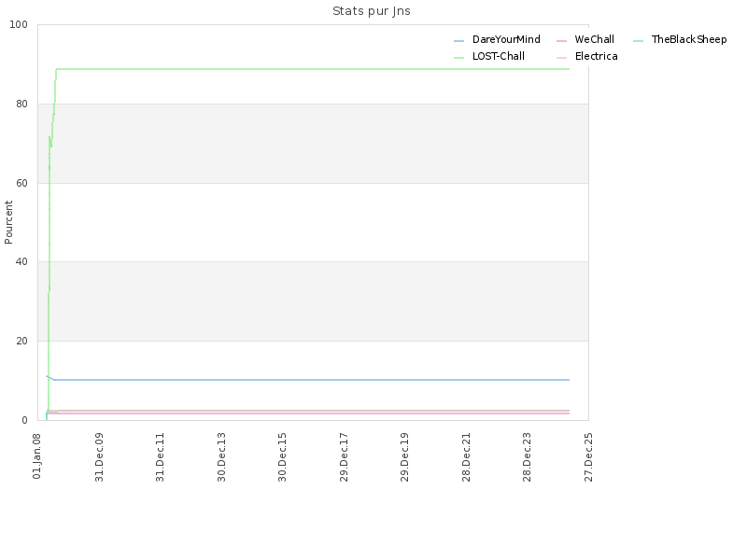
Task: Click the DareYourMind legend label
Action: pos(506,39)
